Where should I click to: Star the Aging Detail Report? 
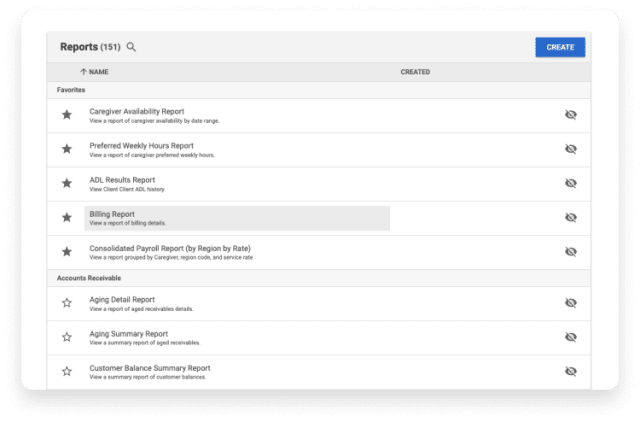tap(67, 303)
